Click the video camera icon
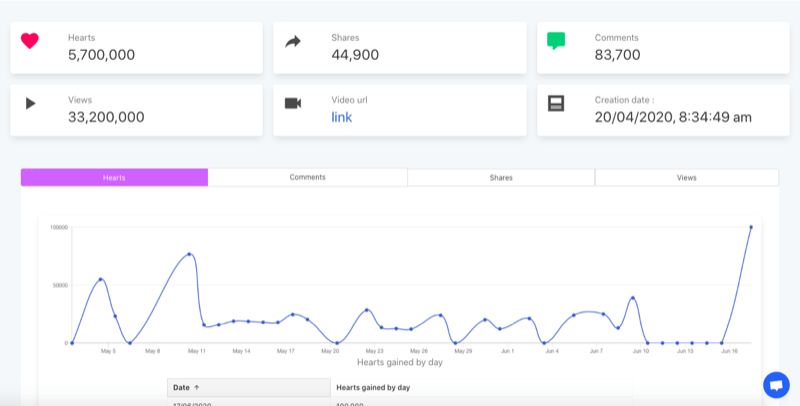This screenshot has height=406, width=800. point(293,104)
